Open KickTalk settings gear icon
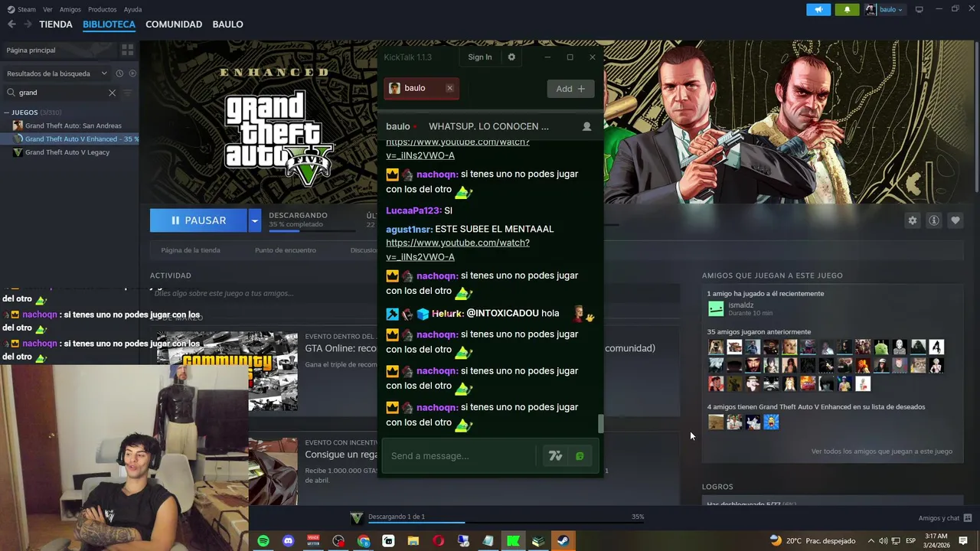This screenshot has height=551, width=980. (511, 57)
